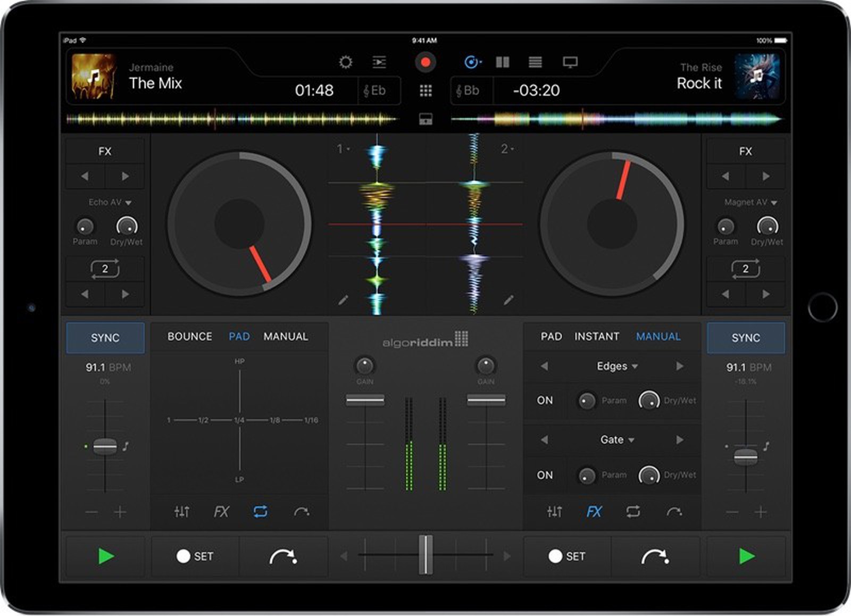Click the blue loop icon in the left panel footer
Screen dimensions: 851x616
click(261, 512)
